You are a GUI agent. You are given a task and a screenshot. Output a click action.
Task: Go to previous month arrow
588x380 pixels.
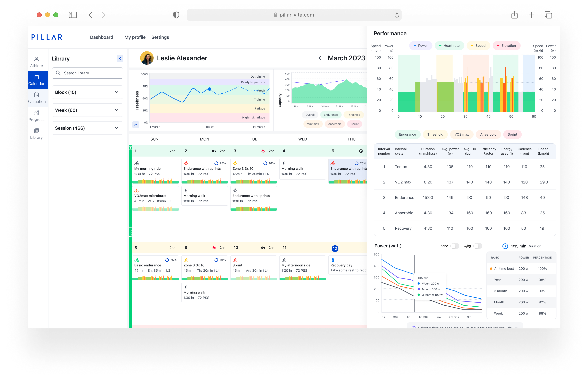point(320,58)
